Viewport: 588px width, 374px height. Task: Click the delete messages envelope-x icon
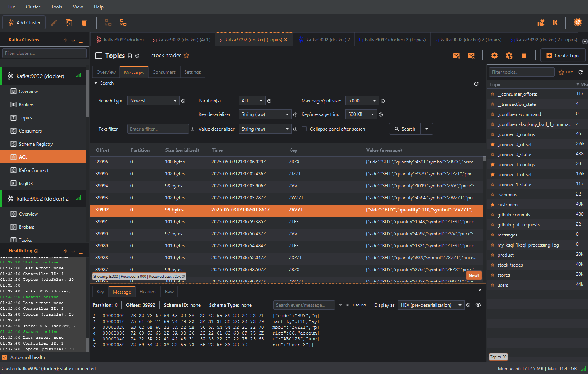[471, 56]
